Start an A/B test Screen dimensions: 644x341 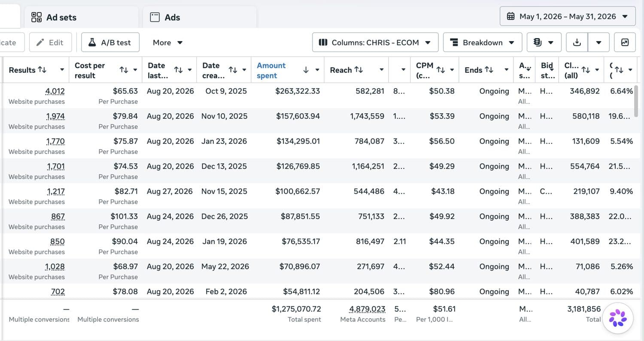pyautogui.click(x=110, y=42)
